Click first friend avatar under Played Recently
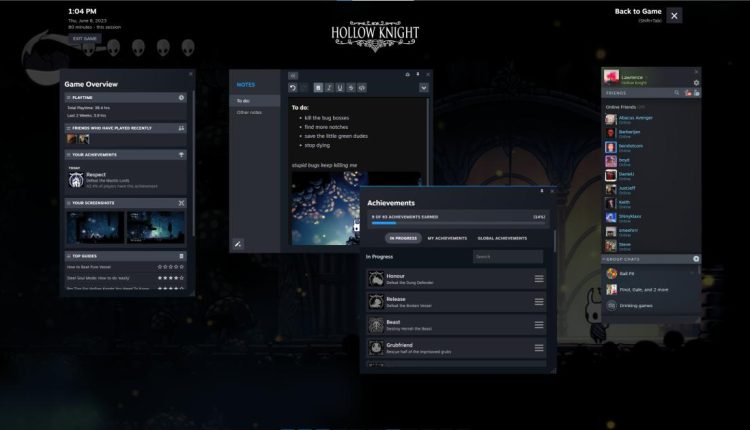 72,139
